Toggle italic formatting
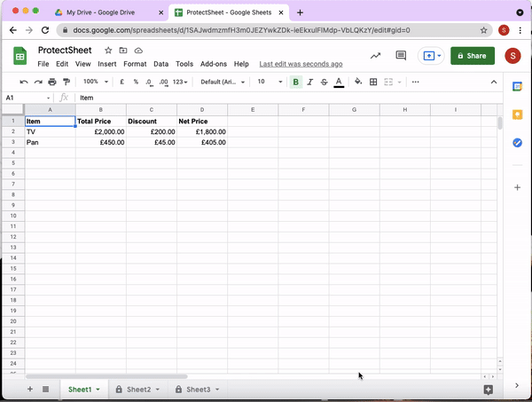The image size is (532, 402). tap(309, 82)
